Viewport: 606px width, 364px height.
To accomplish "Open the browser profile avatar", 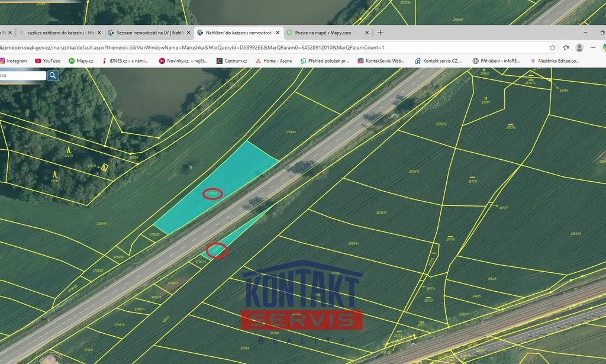I will (579, 47).
